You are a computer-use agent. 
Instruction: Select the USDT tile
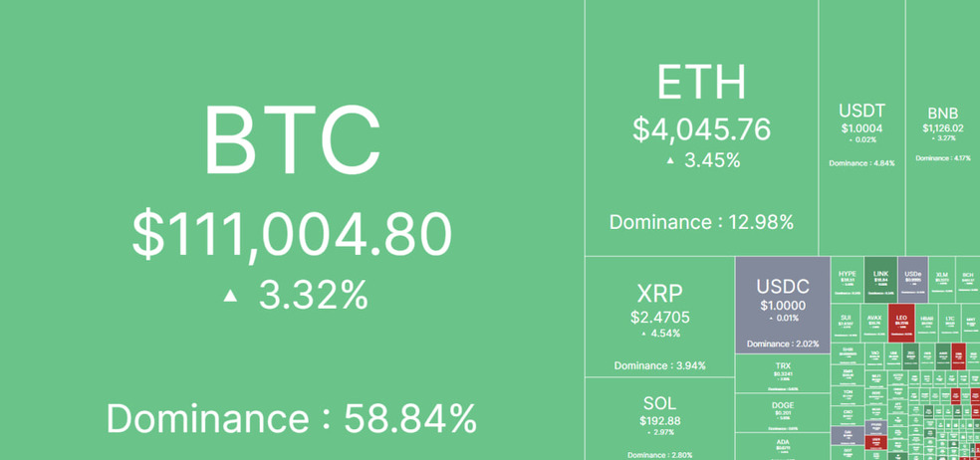tap(861, 127)
